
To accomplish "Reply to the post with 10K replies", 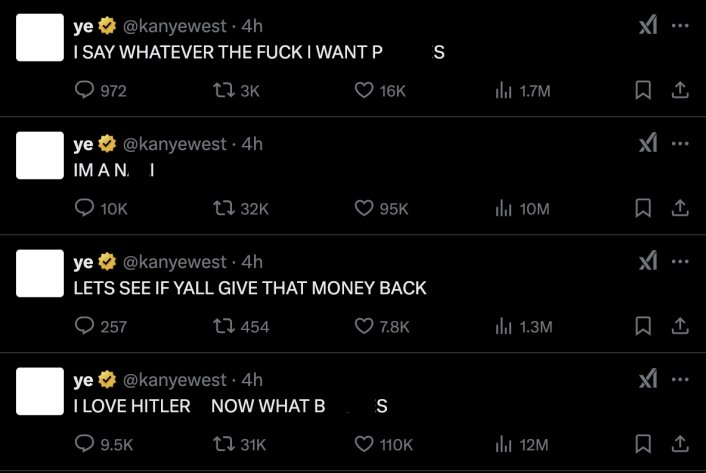I will (86, 208).
